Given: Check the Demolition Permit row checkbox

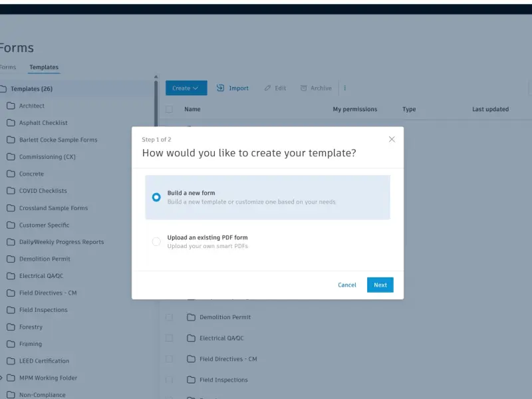Looking at the screenshot, I should pyautogui.click(x=169, y=317).
